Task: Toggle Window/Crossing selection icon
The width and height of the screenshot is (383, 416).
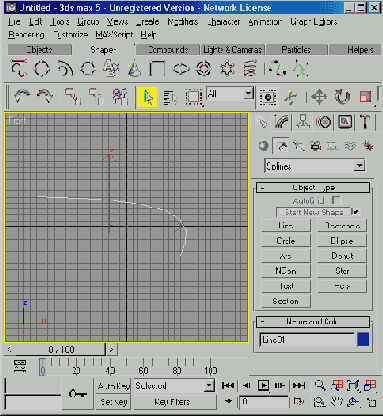Action: 268,97
